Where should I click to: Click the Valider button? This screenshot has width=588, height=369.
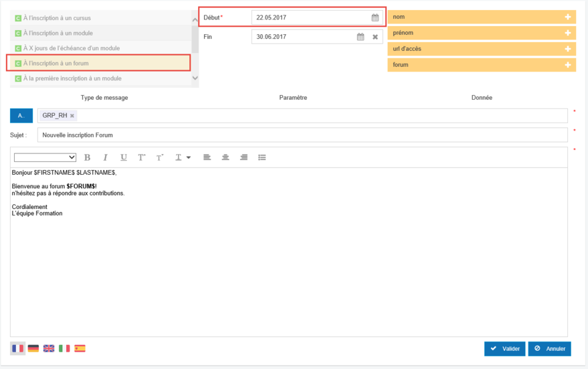(504, 349)
